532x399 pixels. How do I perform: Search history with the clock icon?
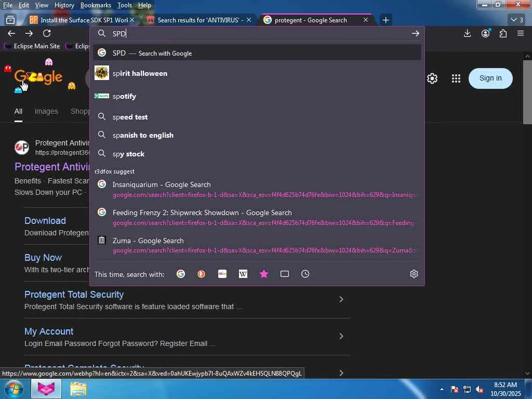305,274
